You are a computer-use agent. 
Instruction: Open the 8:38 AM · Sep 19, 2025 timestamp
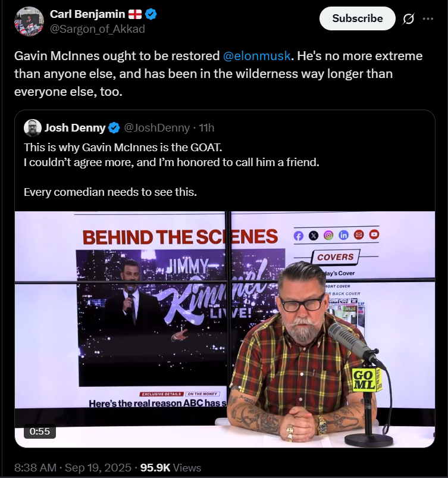[73, 467]
